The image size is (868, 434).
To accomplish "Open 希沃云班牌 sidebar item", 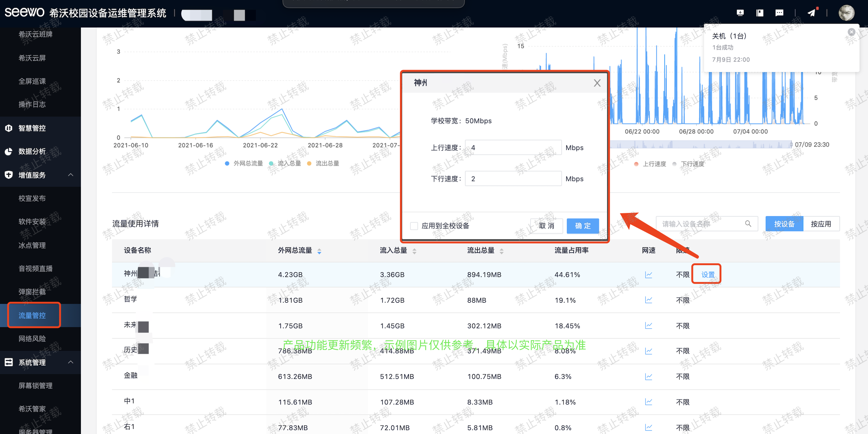I will click(x=35, y=34).
